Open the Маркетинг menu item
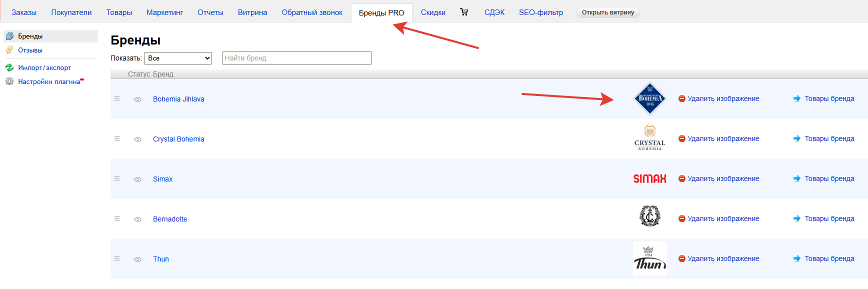 (x=164, y=12)
